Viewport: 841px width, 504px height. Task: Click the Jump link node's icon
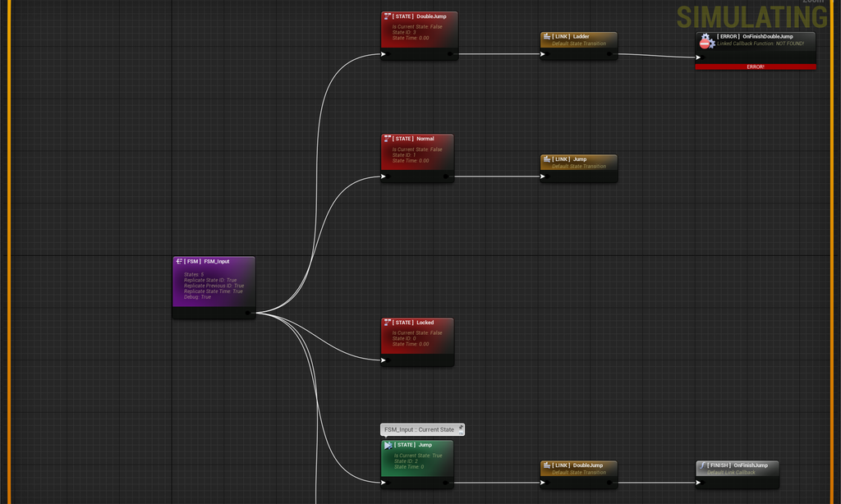[x=546, y=159]
